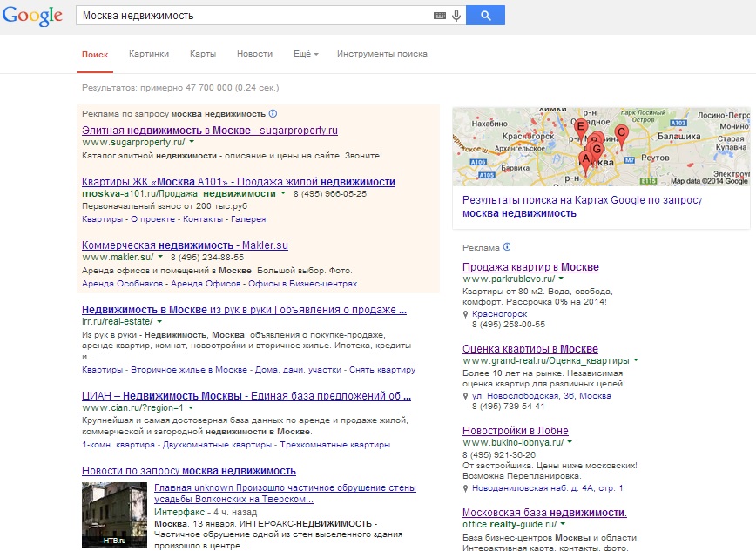
Task: Click location pin icon next to Красногорск
Action: pyautogui.click(x=465, y=314)
